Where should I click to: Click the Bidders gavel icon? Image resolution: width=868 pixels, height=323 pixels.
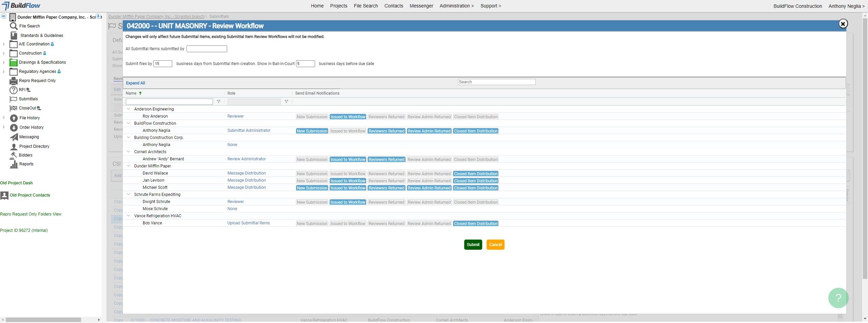coord(14,155)
